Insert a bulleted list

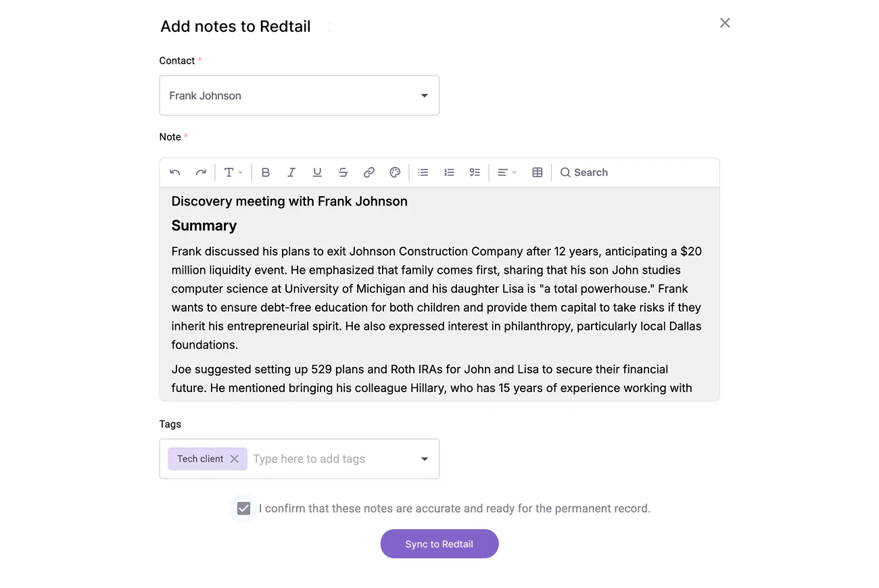[423, 172]
